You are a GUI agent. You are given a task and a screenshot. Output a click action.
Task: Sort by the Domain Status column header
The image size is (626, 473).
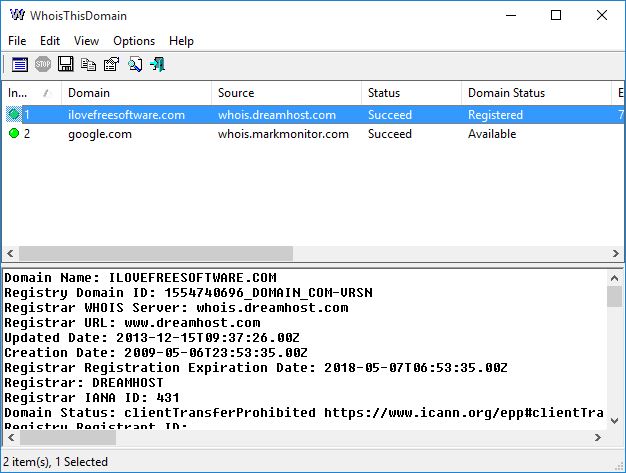pyautogui.click(x=536, y=93)
